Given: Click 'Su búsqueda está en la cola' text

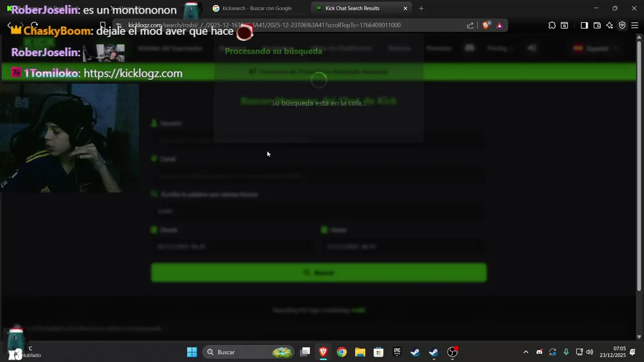Looking at the screenshot, I should point(318,103).
